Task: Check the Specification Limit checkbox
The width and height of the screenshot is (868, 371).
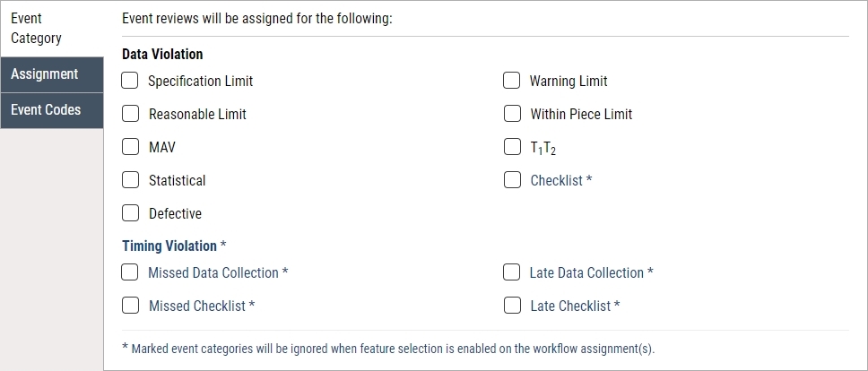Action: coord(129,81)
